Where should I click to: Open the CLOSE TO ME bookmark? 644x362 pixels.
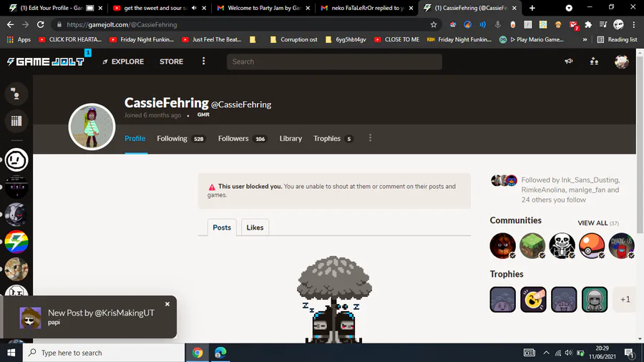pyautogui.click(x=396, y=39)
